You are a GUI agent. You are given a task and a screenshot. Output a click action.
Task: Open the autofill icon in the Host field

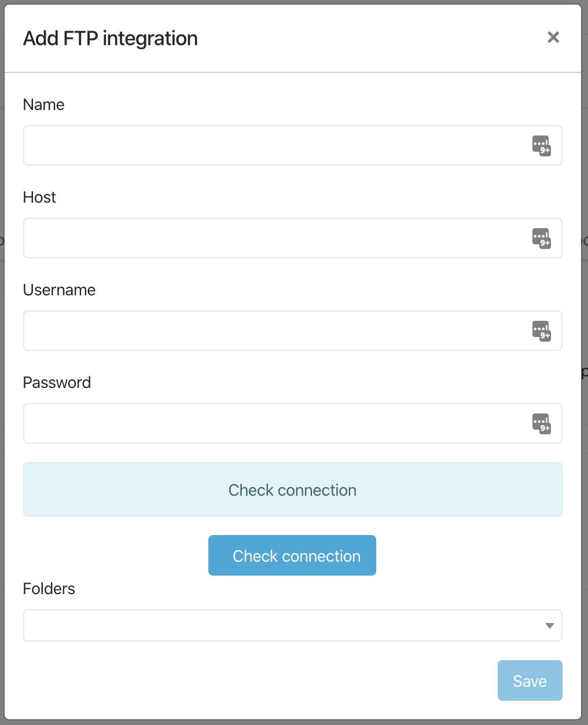[x=542, y=238]
